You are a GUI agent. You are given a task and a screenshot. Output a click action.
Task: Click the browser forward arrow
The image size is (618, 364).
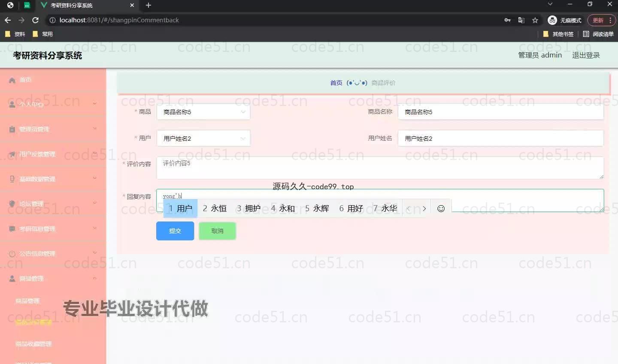[x=21, y=20]
